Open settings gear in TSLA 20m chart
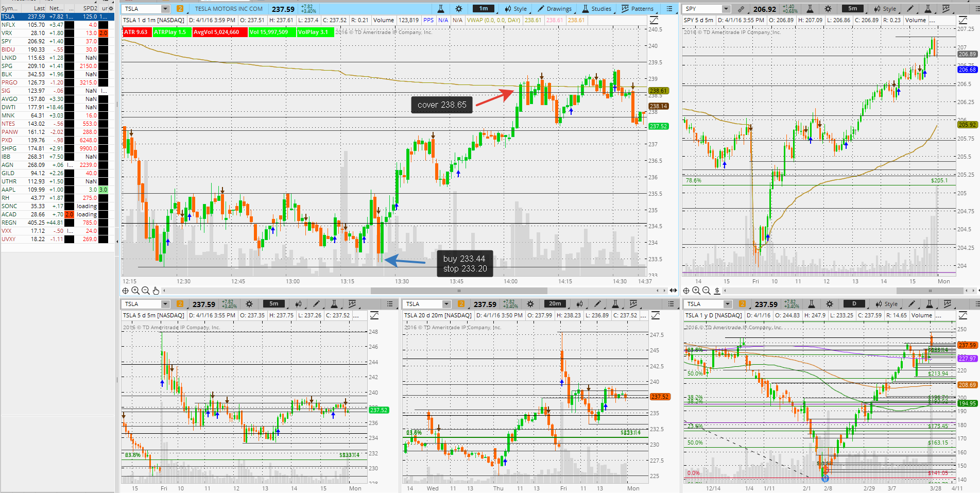 [530, 304]
